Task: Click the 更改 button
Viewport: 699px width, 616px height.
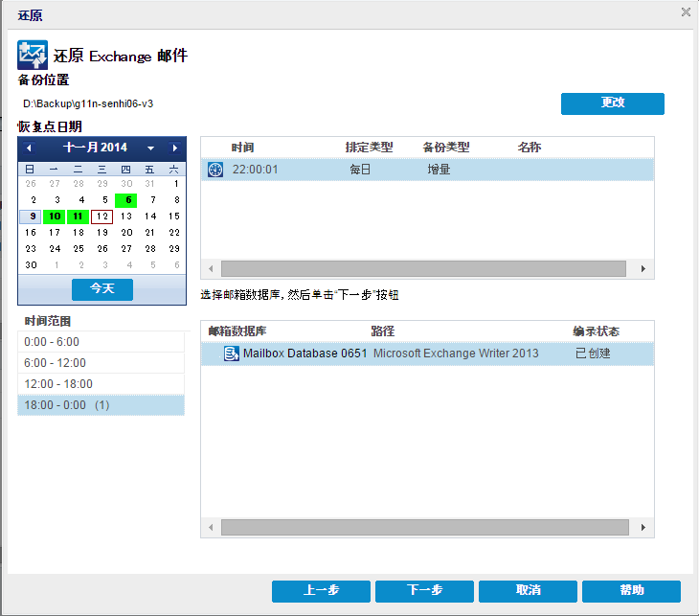Action: 613,103
